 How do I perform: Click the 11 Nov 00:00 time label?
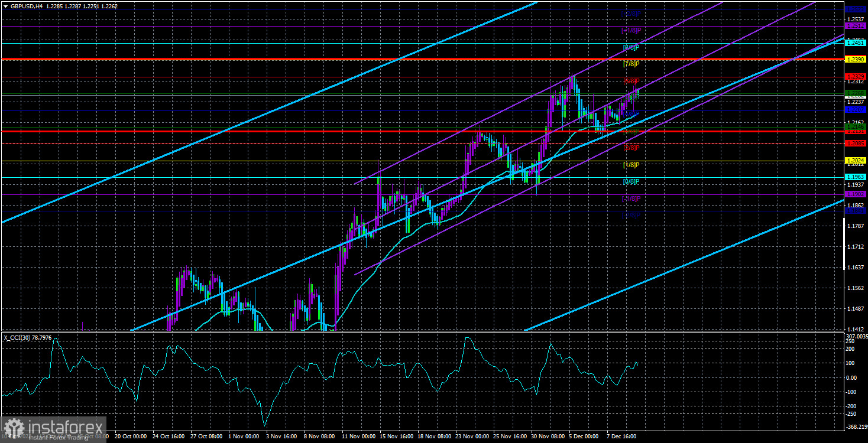click(x=359, y=437)
